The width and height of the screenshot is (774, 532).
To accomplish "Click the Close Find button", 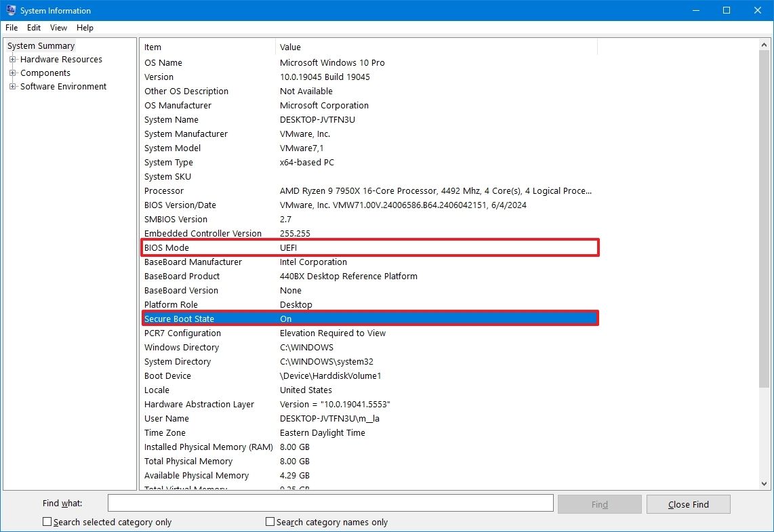I will point(688,504).
